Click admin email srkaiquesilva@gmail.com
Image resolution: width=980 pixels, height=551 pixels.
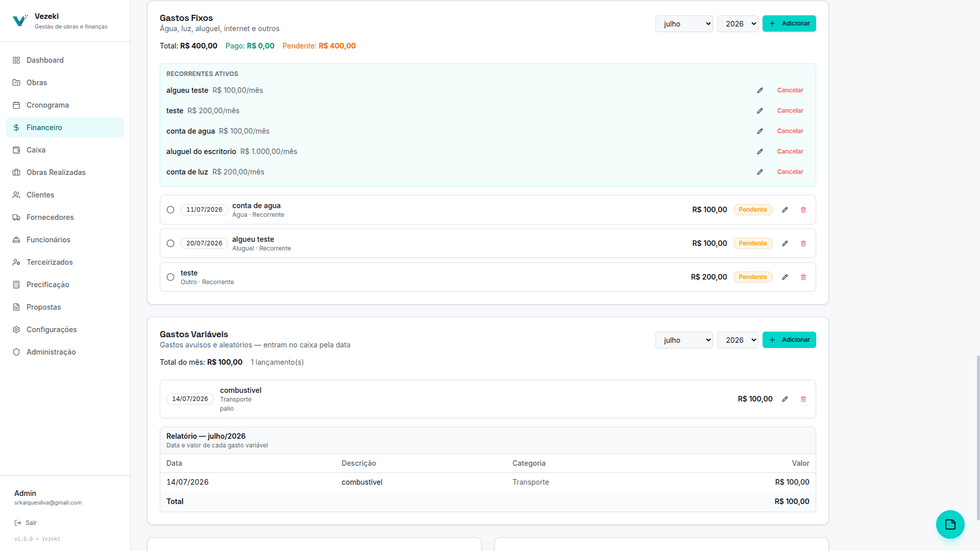[48, 503]
